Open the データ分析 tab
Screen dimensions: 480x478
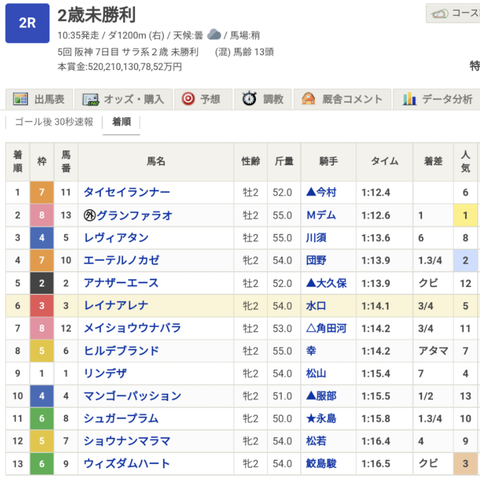437,99
